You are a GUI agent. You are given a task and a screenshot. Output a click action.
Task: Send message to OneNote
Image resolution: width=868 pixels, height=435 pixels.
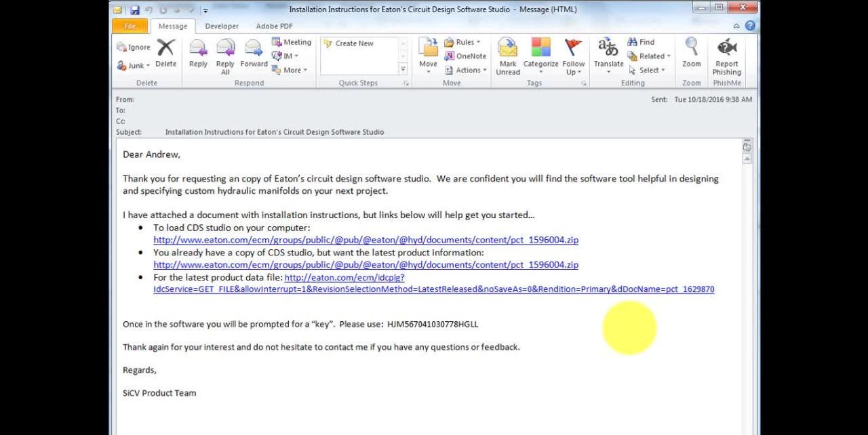465,56
